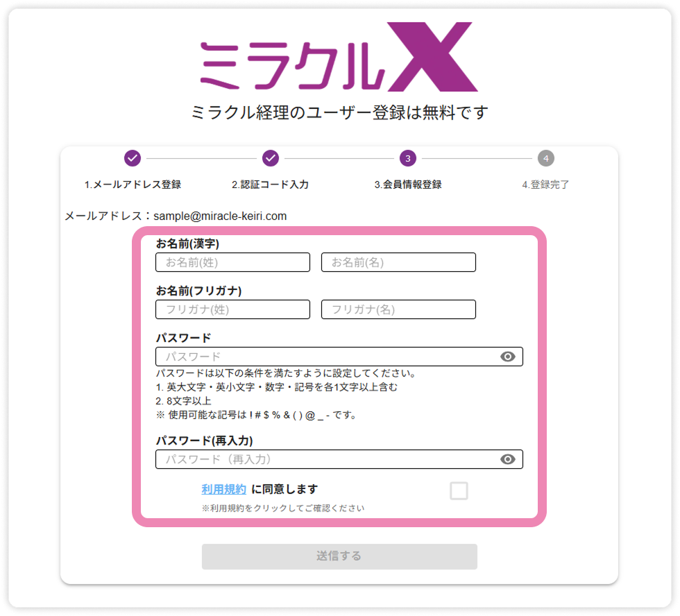Go to the 2.認証コード入力 step label
Image resolution: width=680 pixels, height=616 pixels.
click(x=270, y=185)
